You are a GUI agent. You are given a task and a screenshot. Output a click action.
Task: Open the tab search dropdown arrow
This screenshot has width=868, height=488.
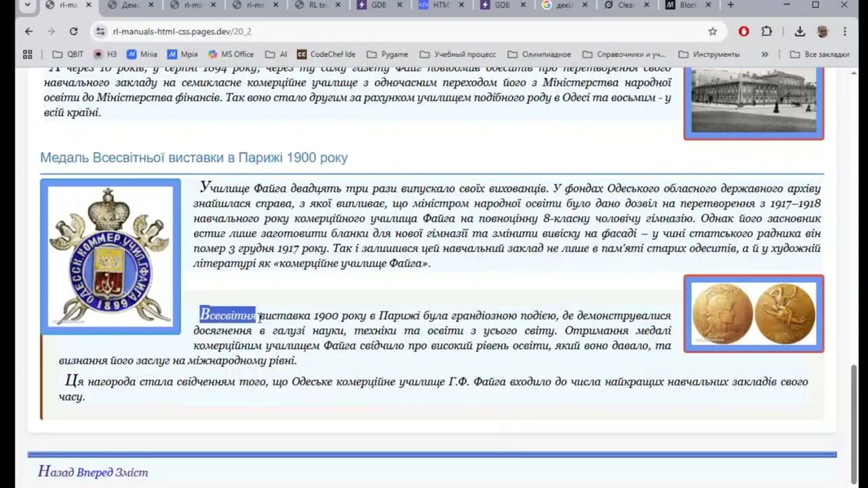[x=27, y=5]
